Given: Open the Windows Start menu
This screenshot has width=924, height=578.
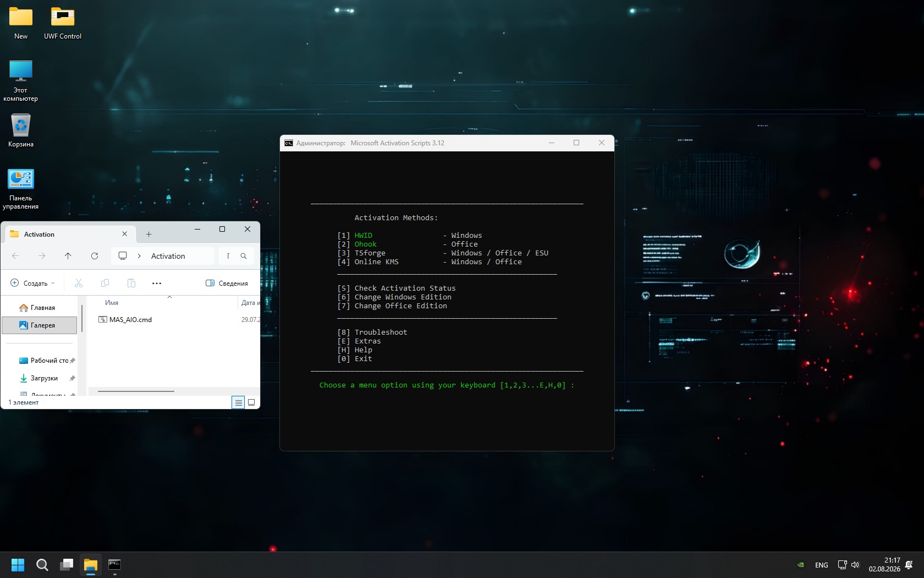Looking at the screenshot, I should coord(18,565).
